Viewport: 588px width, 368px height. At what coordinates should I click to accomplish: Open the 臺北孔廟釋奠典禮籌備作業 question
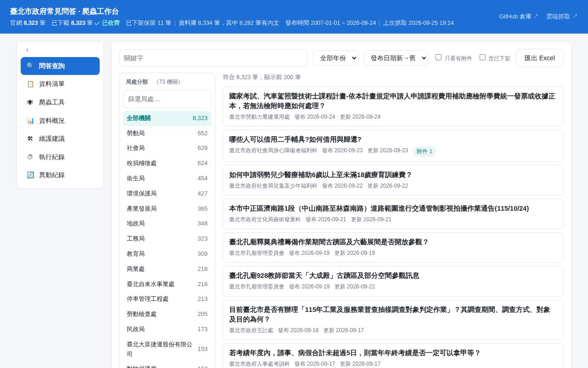pyautogui.click(x=393, y=247)
